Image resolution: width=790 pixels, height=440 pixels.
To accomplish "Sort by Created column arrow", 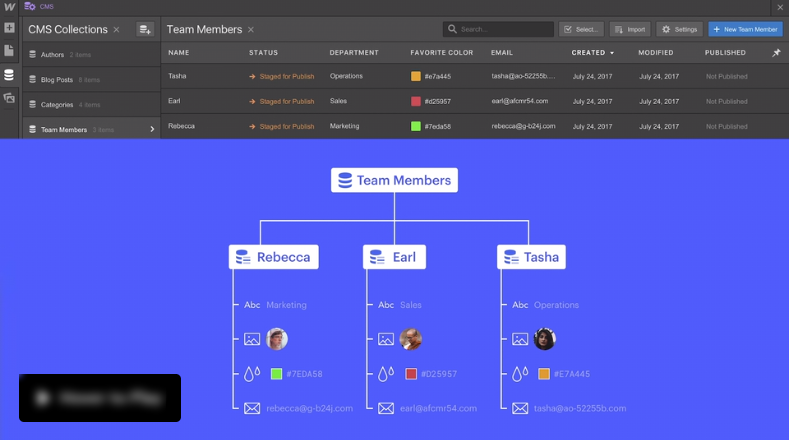I will coord(612,53).
